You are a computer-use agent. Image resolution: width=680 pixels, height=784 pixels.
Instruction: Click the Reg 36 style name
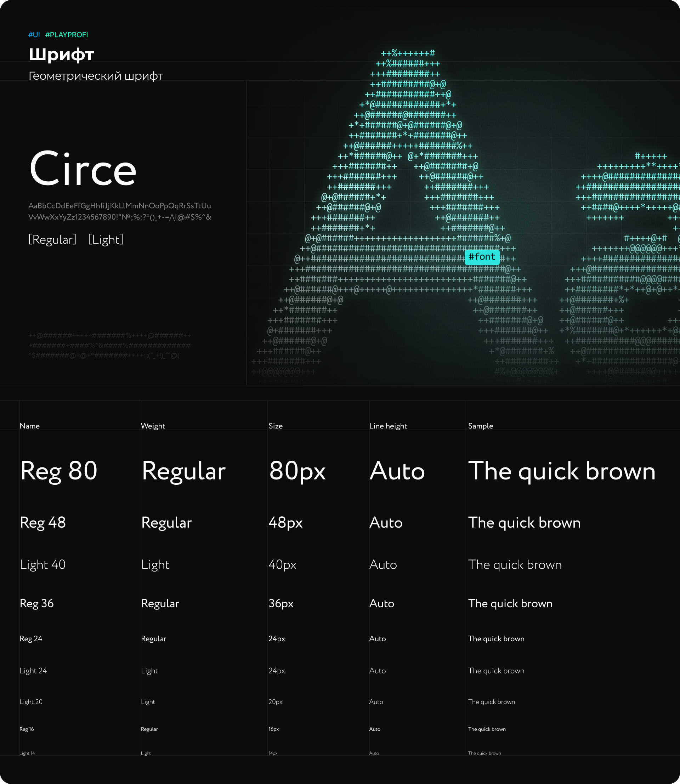[x=37, y=603]
